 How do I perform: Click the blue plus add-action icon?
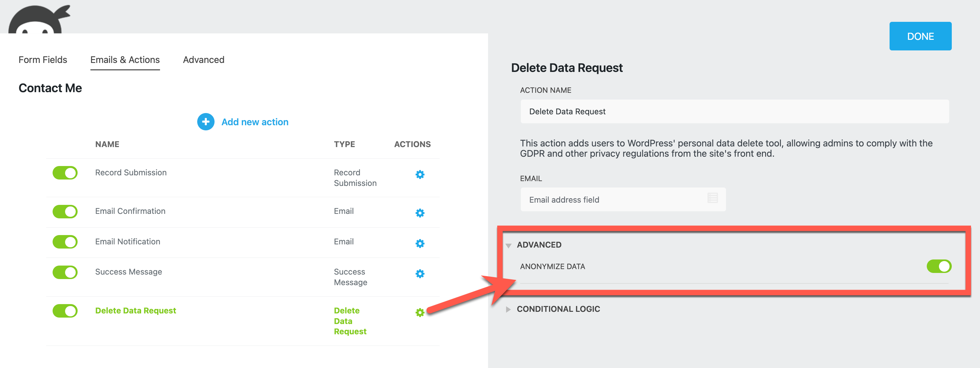click(206, 122)
